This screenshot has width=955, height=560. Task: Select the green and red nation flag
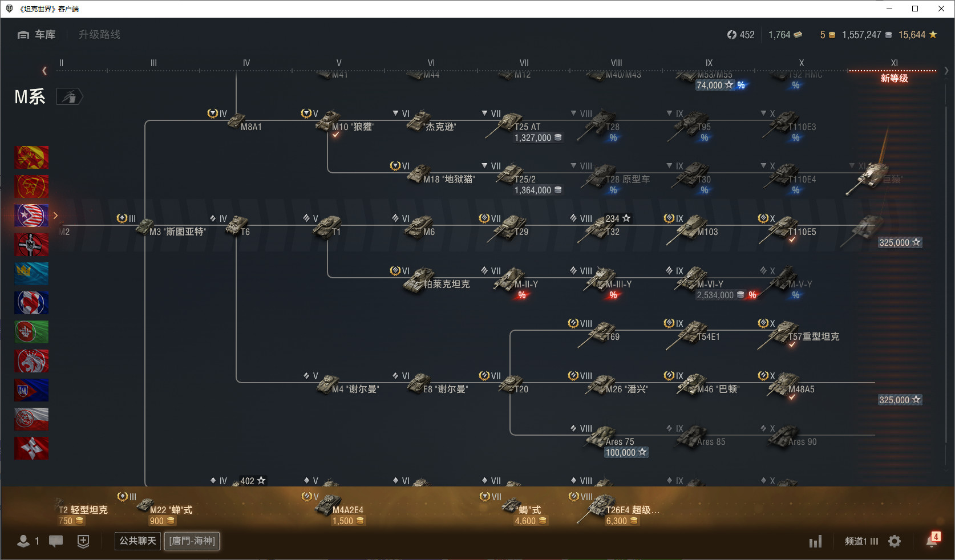coord(31,332)
